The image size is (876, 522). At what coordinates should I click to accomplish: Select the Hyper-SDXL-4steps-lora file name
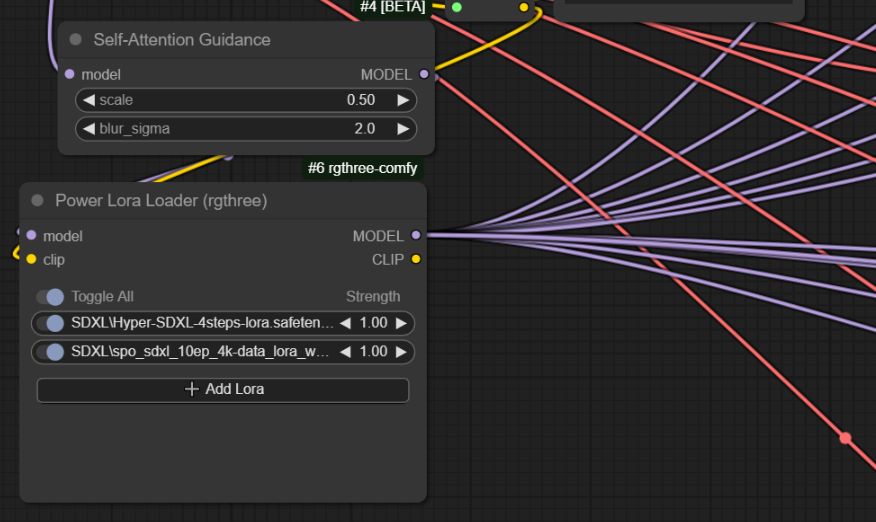202,323
